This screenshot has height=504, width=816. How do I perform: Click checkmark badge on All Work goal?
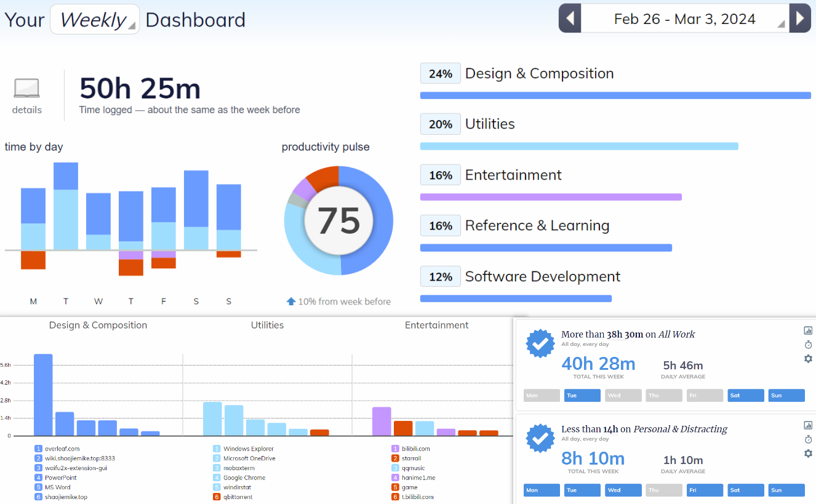click(x=540, y=343)
